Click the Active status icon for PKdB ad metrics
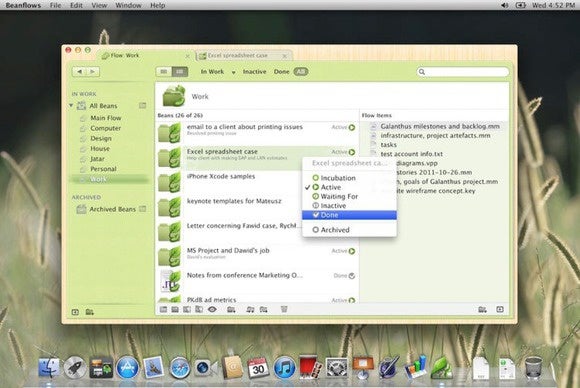The width and height of the screenshot is (580, 388). click(x=352, y=300)
